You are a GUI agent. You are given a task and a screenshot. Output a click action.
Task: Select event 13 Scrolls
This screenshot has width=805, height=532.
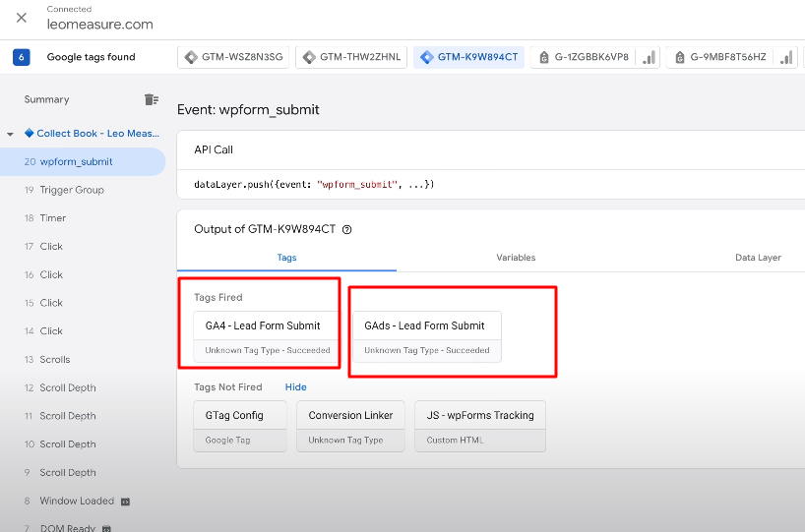pyautogui.click(x=82, y=359)
